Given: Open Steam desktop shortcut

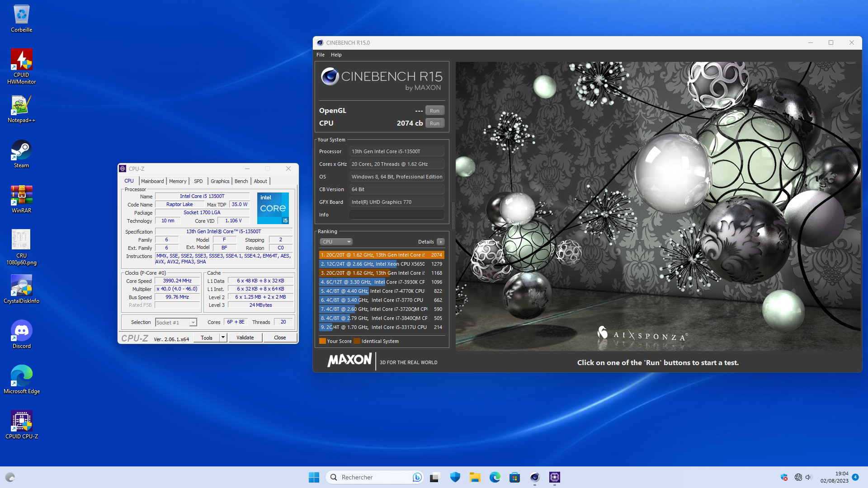Looking at the screenshot, I should coord(21,155).
